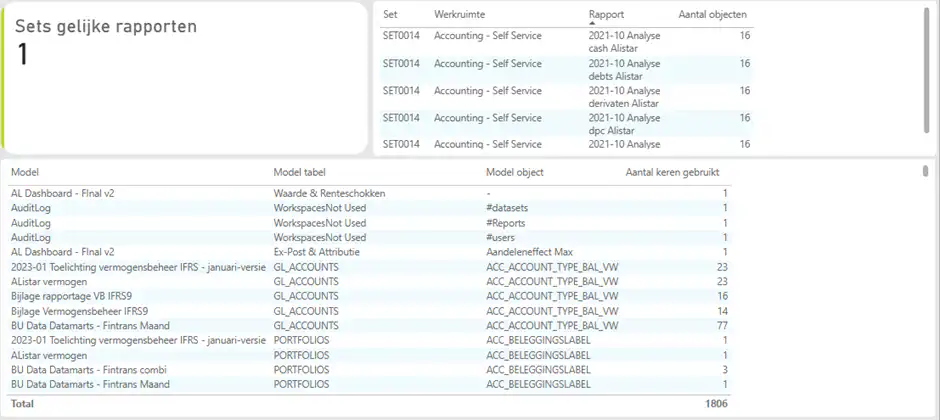Select the Aandeleneffect Max model object
This screenshot has width=940, height=420.
(529, 253)
